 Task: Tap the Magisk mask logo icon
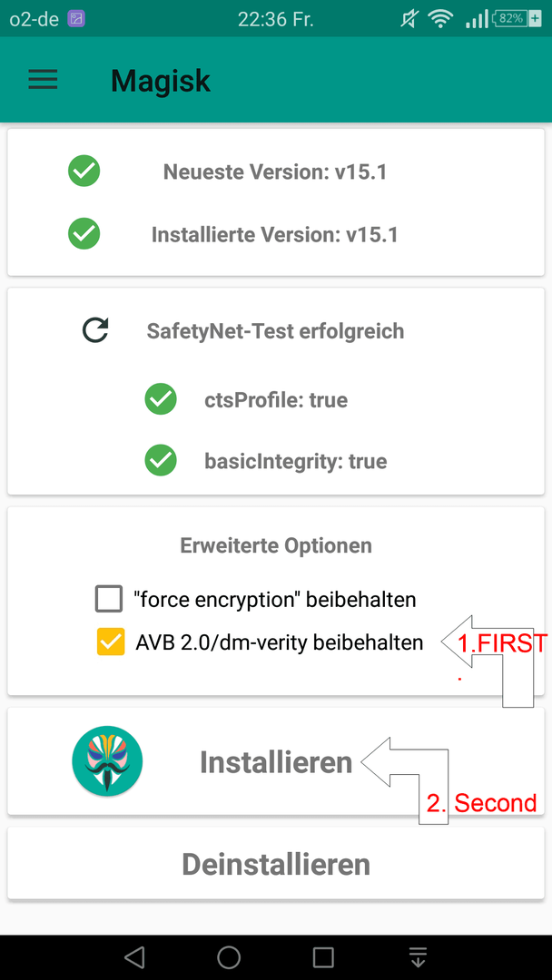pyautogui.click(x=107, y=760)
